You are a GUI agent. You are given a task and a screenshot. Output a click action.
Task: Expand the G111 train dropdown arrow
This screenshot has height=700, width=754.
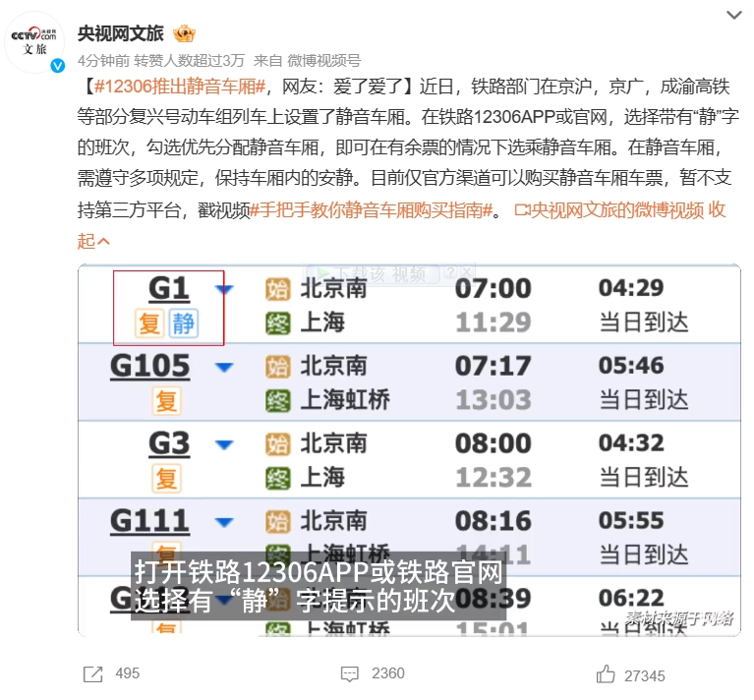pyautogui.click(x=224, y=522)
